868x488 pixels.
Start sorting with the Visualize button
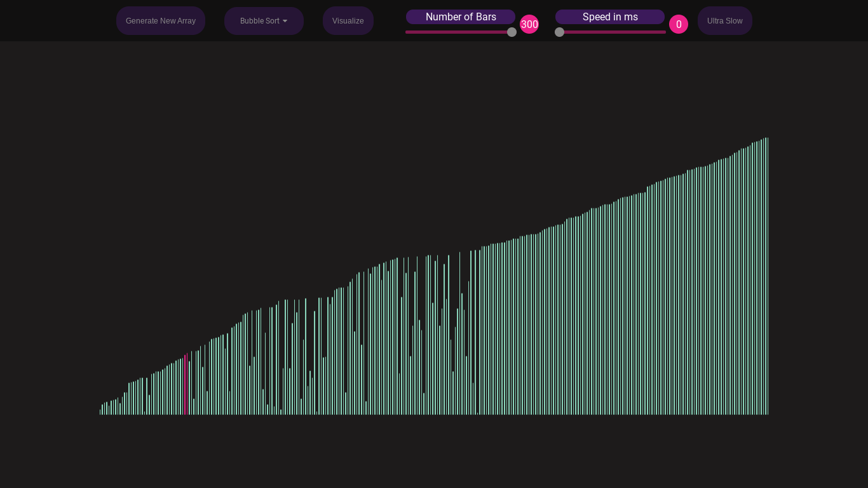(x=348, y=21)
